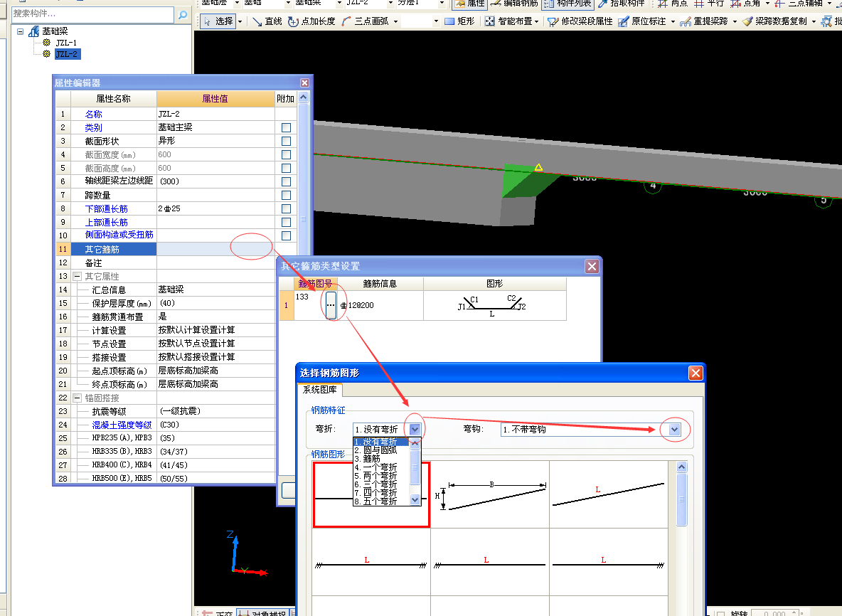The height and width of the screenshot is (616, 842).
Task: Select the 基础梁 root tree node
Action: point(55,31)
